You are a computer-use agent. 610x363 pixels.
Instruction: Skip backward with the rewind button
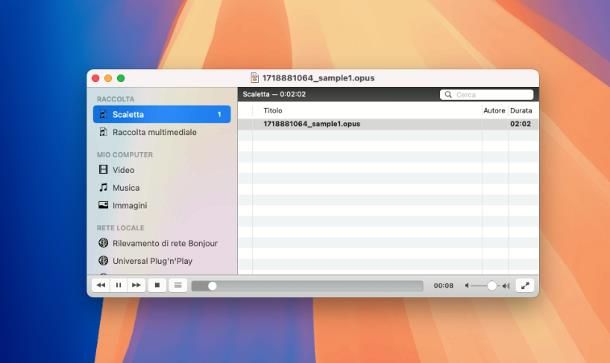click(101, 285)
